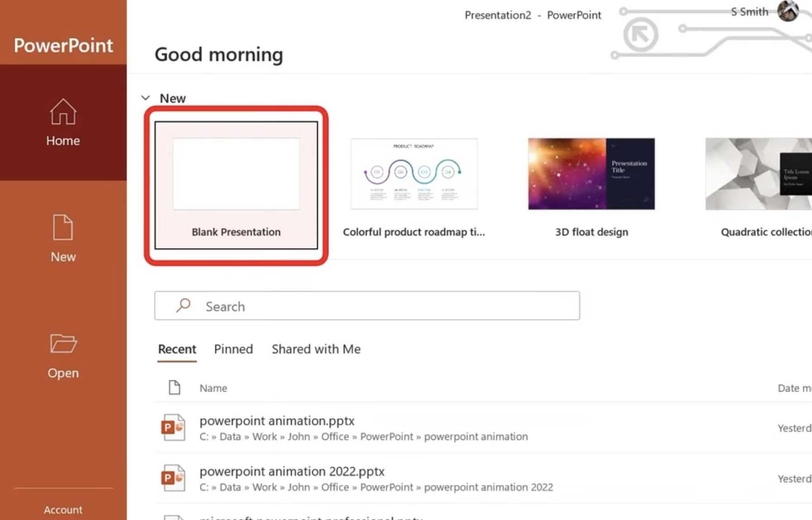Click the path of powerpoint animation.pptx

pos(364,437)
